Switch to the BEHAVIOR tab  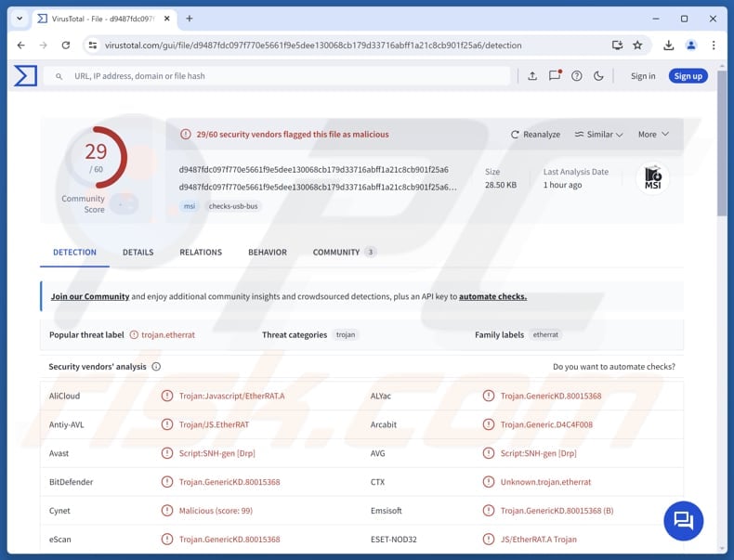(x=268, y=253)
